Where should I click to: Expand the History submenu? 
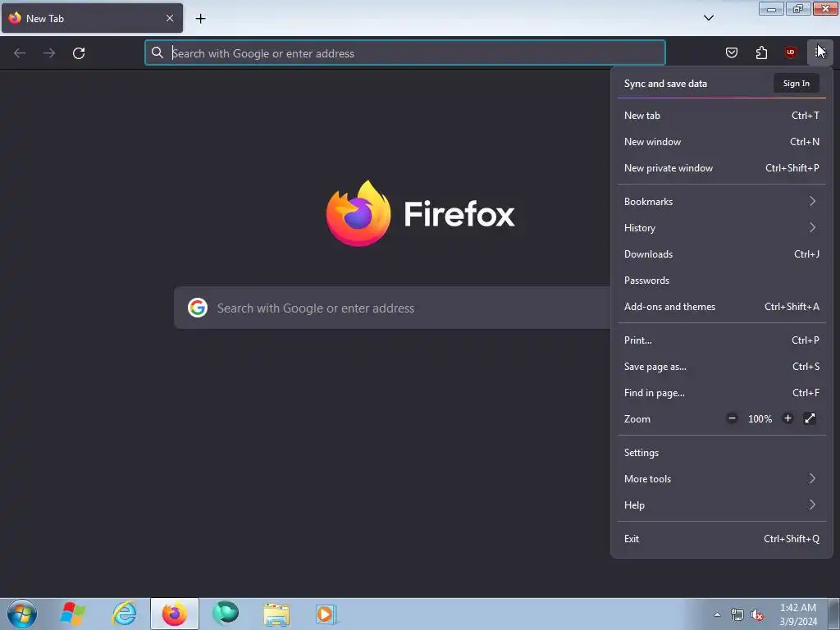pos(722,228)
